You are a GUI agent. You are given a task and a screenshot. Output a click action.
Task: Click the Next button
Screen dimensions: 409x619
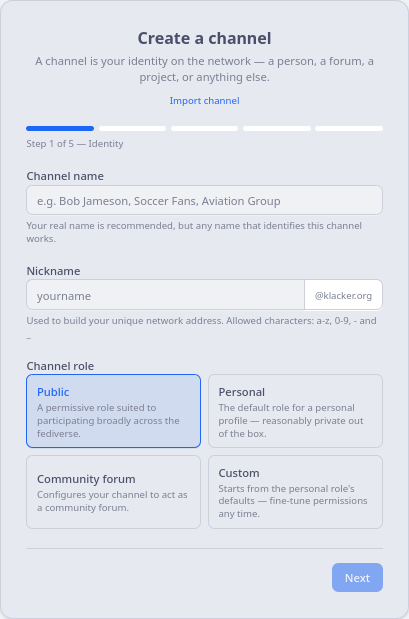pyautogui.click(x=357, y=578)
